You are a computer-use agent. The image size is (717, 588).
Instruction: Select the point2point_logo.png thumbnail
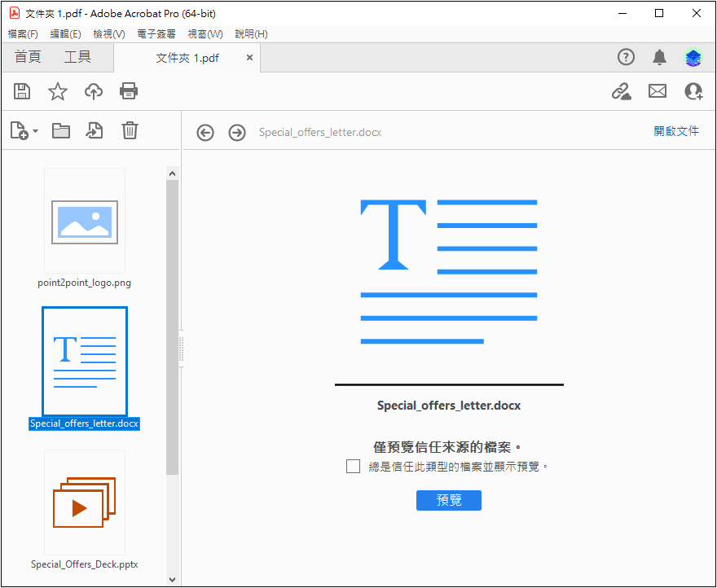click(x=85, y=222)
